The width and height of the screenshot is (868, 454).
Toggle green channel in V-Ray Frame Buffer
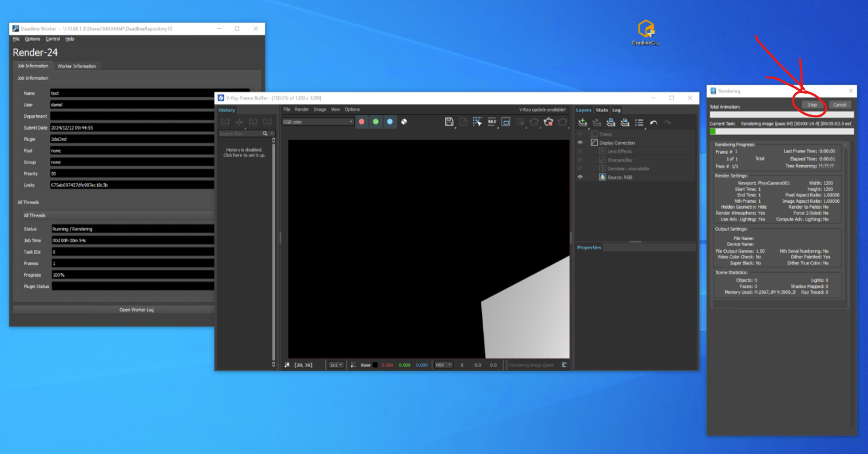pyautogui.click(x=376, y=122)
